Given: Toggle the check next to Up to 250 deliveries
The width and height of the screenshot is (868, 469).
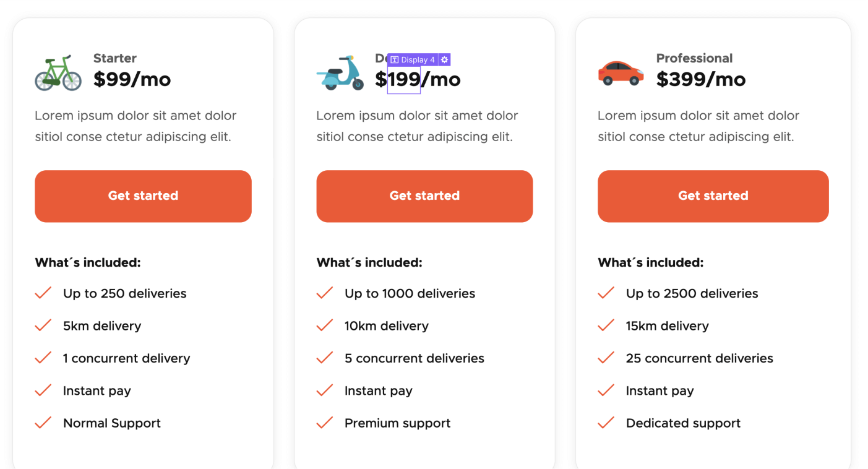Looking at the screenshot, I should point(43,293).
